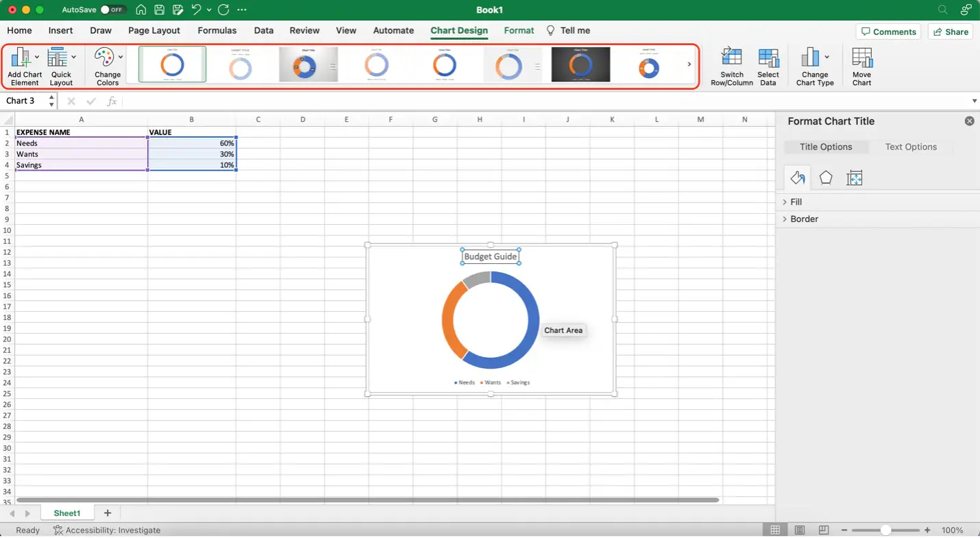The image size is (980, 538).
Task: Open the Change Chart Type dropdown arrow
Action: [826, 57]
